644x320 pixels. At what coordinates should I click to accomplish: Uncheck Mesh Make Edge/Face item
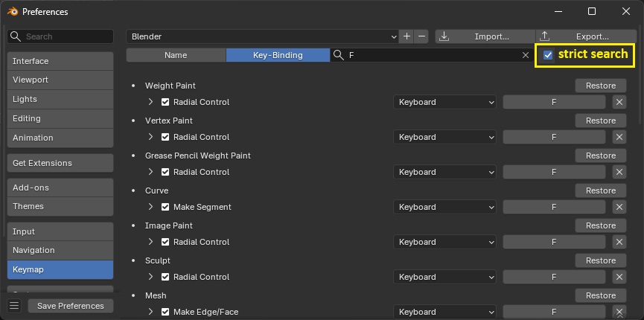tap(165, 312)
